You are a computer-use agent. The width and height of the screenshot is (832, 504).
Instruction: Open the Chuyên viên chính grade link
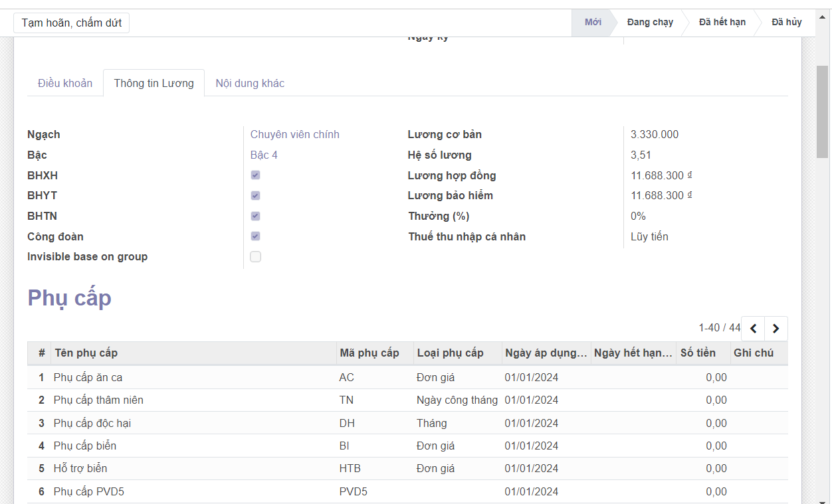coord(294,135)
